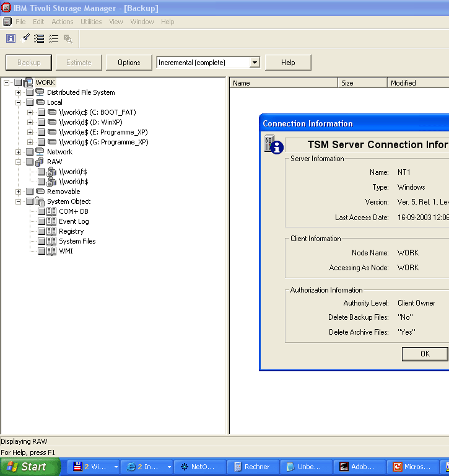Click the Windows Start button
The image size is (449, 476).
click(x=30, y=467)
